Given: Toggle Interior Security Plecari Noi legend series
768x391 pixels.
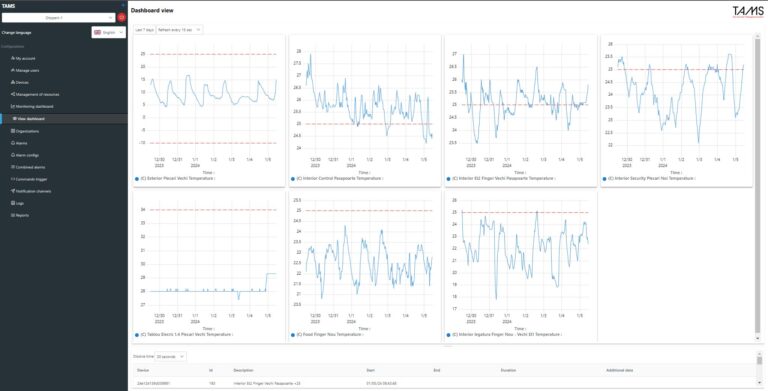Looking at the screenshot, I should (649, 179).
